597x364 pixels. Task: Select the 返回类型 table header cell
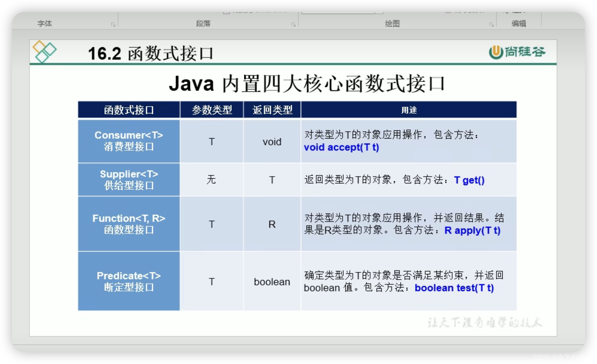tap(272, 110)
